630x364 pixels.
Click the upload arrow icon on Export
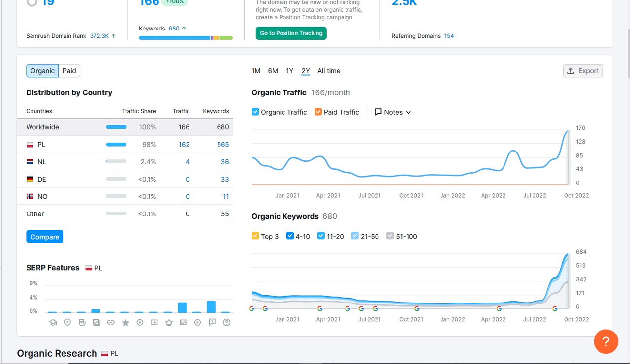(x=571, y=71)
